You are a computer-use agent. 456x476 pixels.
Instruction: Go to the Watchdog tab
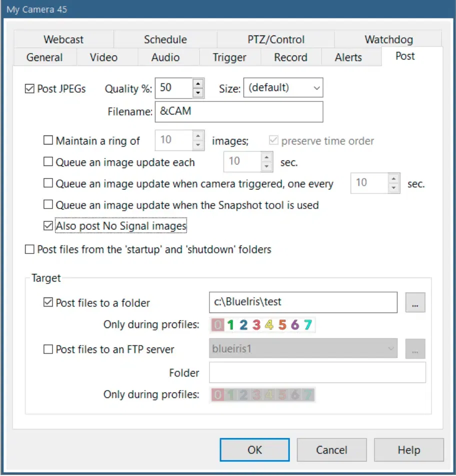coord(388,39)
